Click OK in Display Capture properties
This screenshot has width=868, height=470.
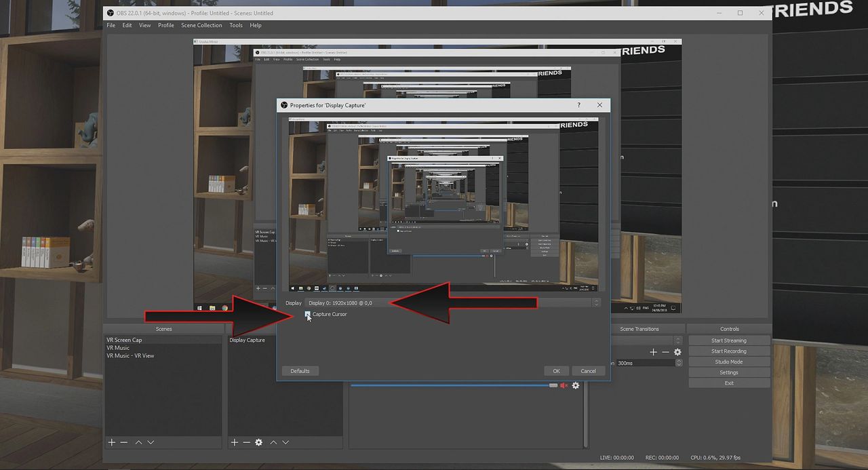[x=556, y=371]
